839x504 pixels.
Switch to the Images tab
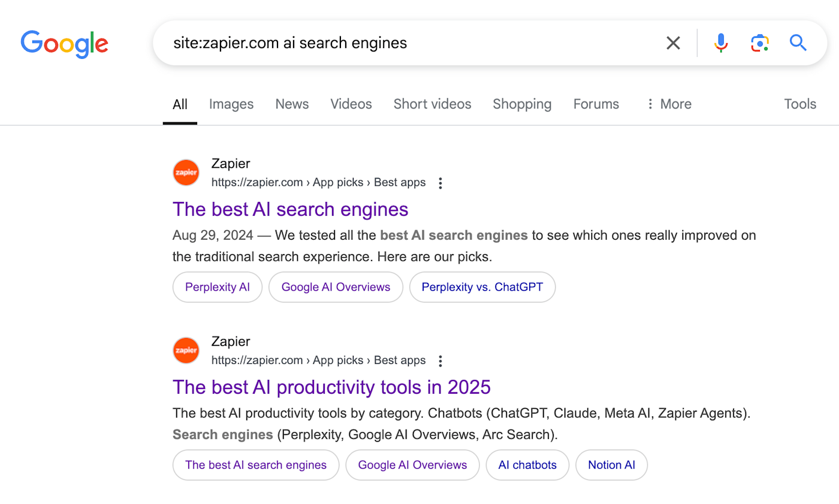[231, 104]
